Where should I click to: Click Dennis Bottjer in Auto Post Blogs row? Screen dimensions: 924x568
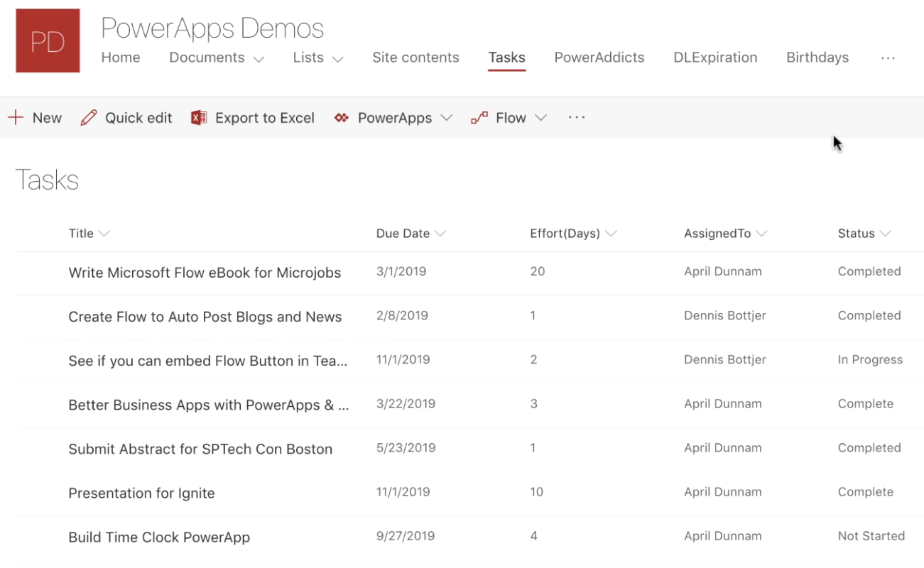click(x=725, y=315)
